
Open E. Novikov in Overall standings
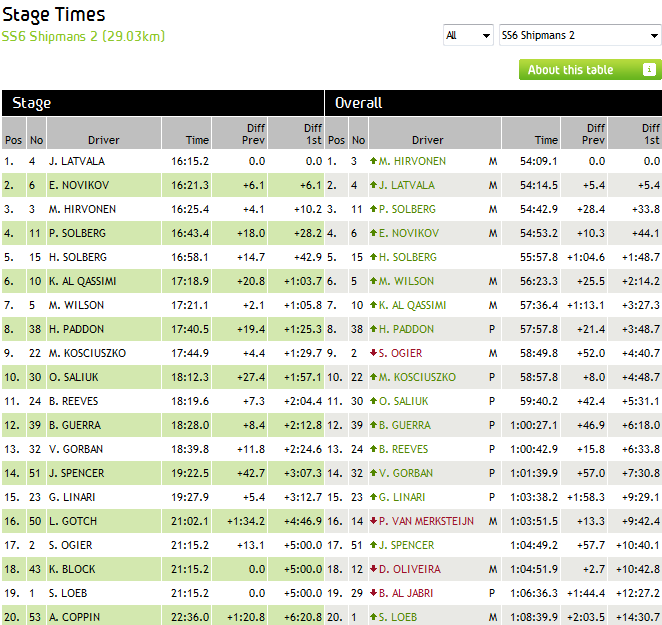pyautogui.click(x=408, y=233)
